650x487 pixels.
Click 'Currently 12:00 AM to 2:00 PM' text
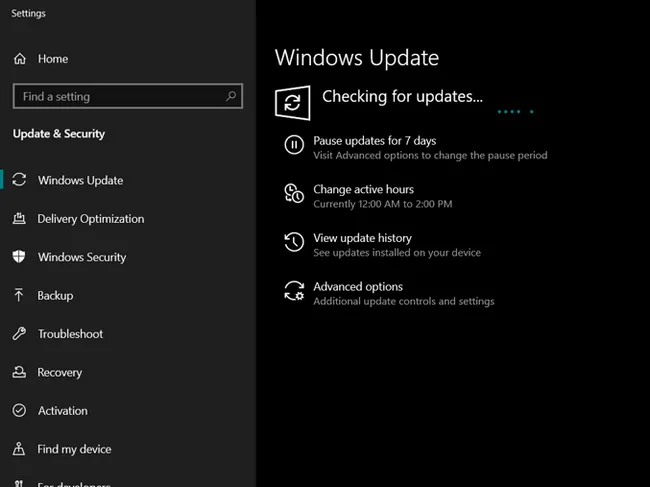[383, 204]
